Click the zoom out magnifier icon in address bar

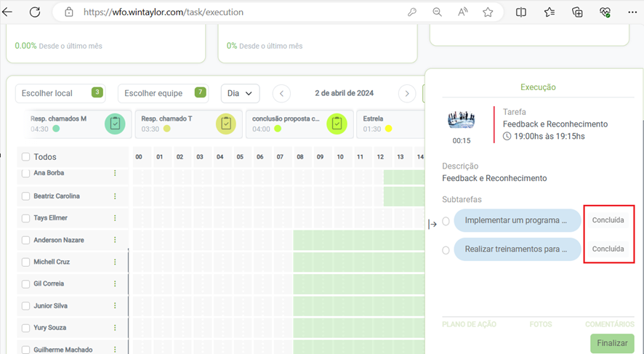[437, 12]
